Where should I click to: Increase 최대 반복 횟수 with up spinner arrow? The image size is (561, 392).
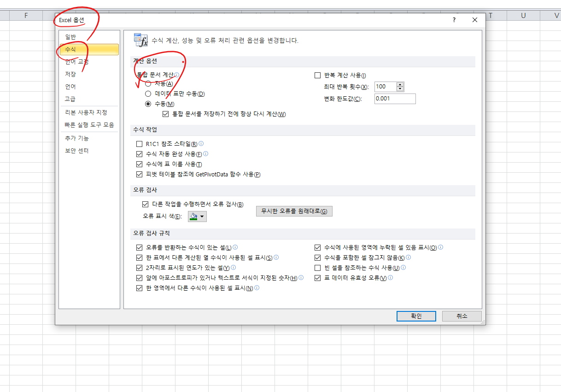(x=400, y=84)
